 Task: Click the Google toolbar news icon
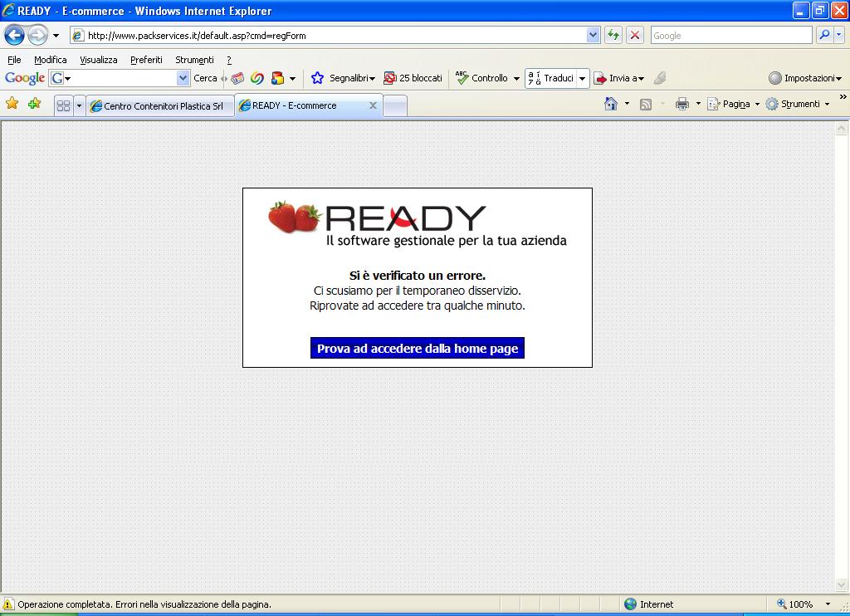point(237,78)
